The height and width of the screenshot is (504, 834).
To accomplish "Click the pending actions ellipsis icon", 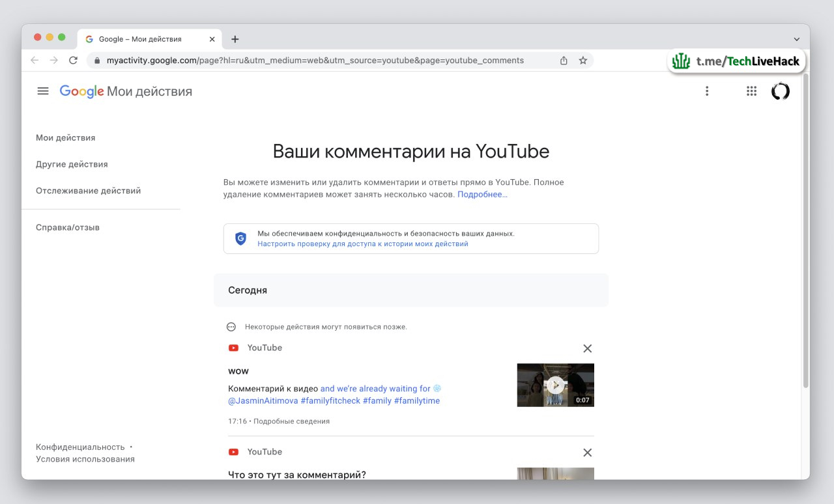I will 231,327.
